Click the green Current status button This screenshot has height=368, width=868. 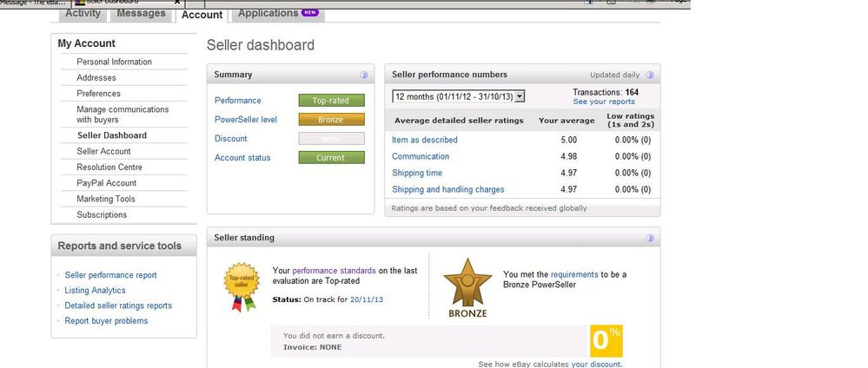(332, 158)
